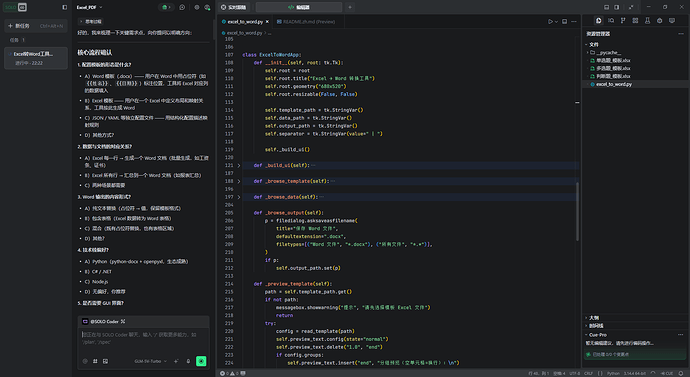
Task: Click the green send/stop button
Action: coord(201,361)
